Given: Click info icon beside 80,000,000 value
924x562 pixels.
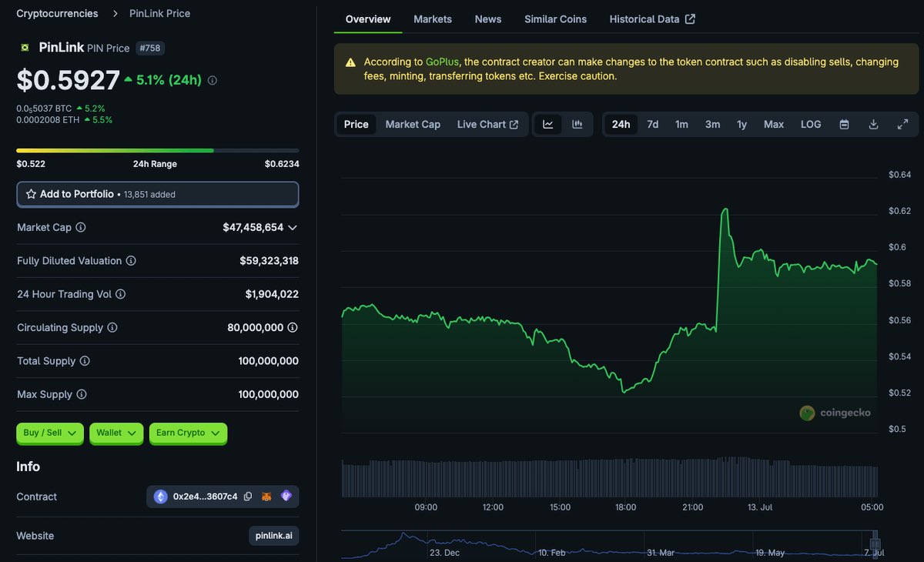Looking at the screenshot, I should click(x=293, y=327).
